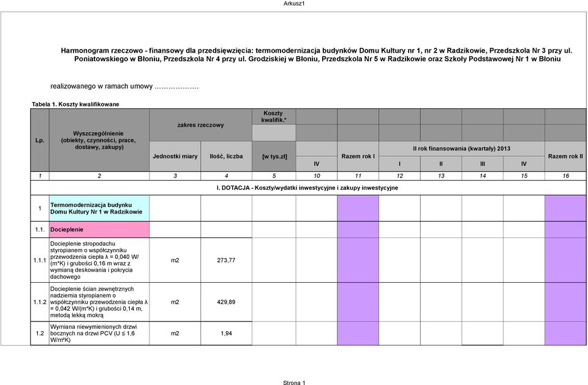Select the 'Tabela 1. Koszty kwalifikowane' caption
The image size is (588, 385).
tap(75, 104)
